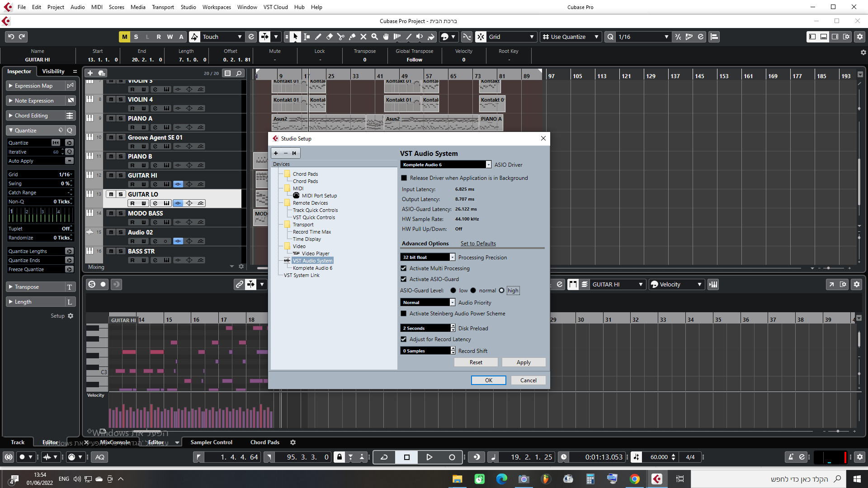Viewport: 868px width, 488px height.
Task: Select Komplete Audio 6 device entry
Action: click(312, 268)
